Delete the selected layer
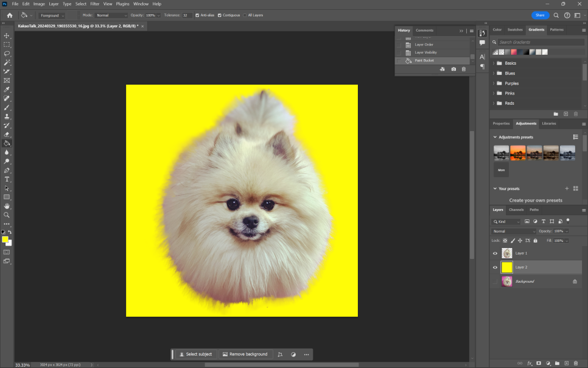This screenshot has height=368, width=588. pyautogui.click(x=576, y=363)
